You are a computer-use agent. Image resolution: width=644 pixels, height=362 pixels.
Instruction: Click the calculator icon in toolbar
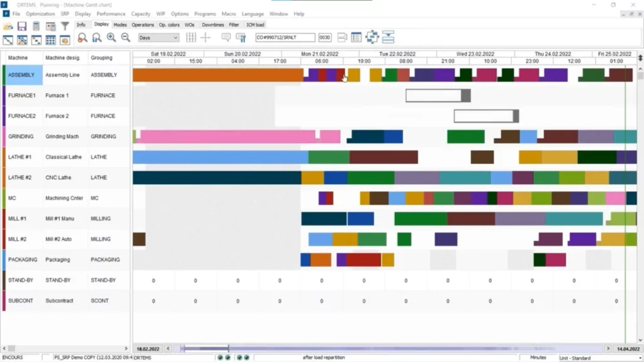click(36, 26)
